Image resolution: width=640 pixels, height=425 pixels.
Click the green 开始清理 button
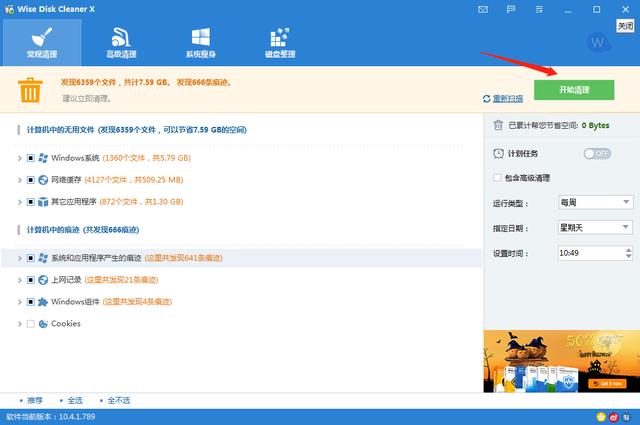click(574, 90)
